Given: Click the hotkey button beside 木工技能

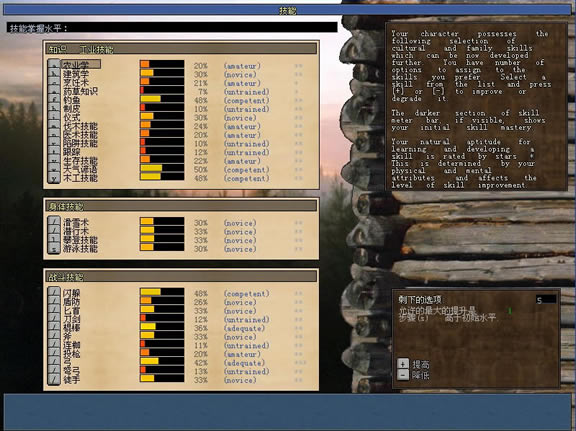Looking at the screenshot, I should [x=54, y=178].
